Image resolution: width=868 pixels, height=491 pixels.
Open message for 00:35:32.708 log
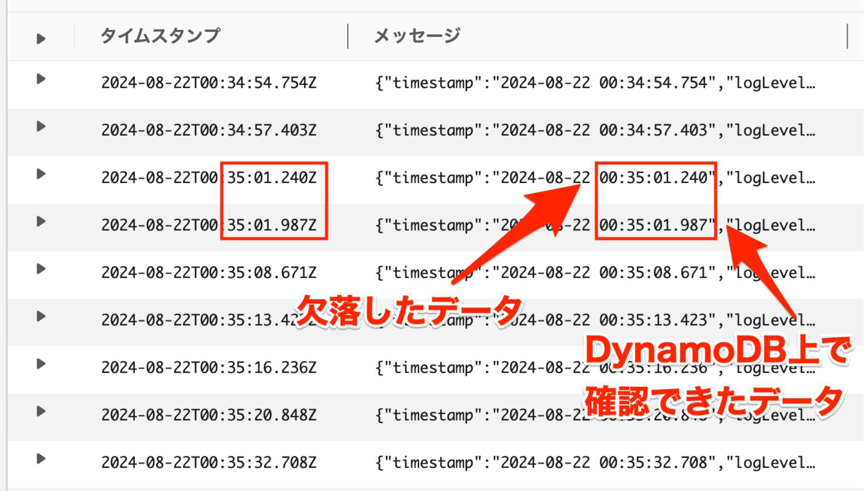click(595, 462)
